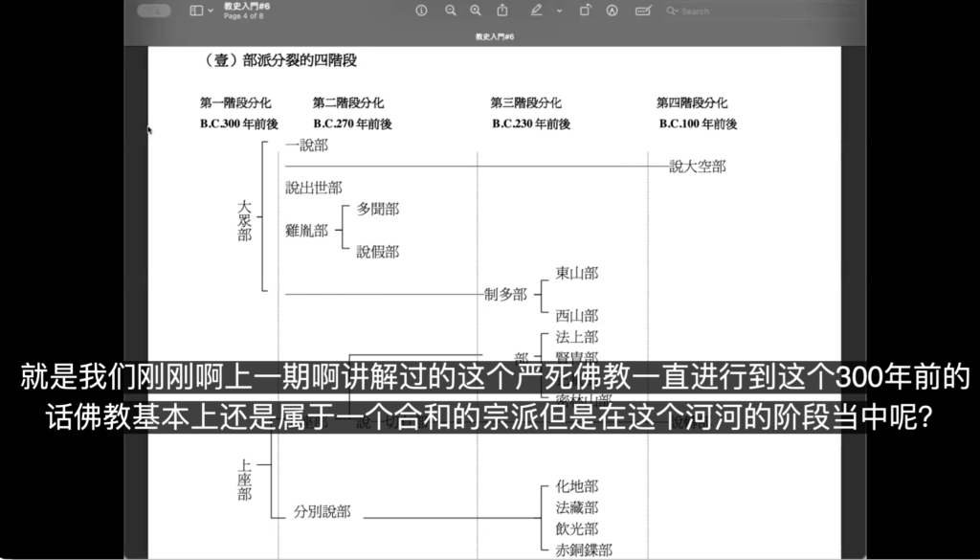This screenshot has height=560, width=980.
Task: Rotate the page with the rotate icon
Action: [586, 11]
